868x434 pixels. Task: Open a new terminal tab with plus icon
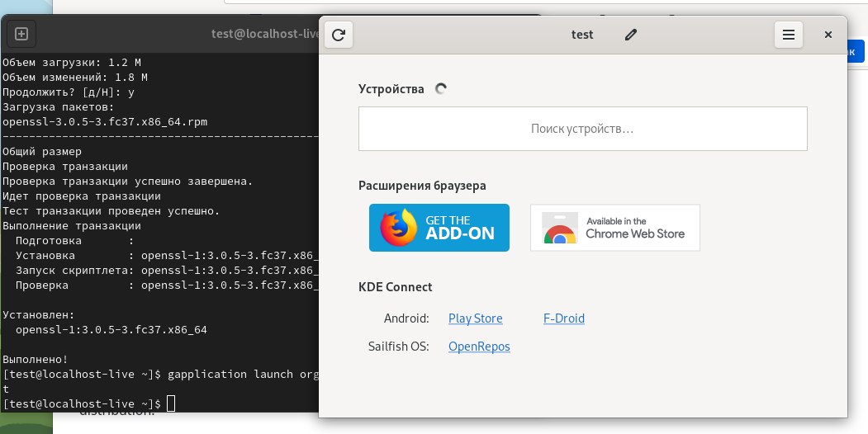[x=21, y=34]
